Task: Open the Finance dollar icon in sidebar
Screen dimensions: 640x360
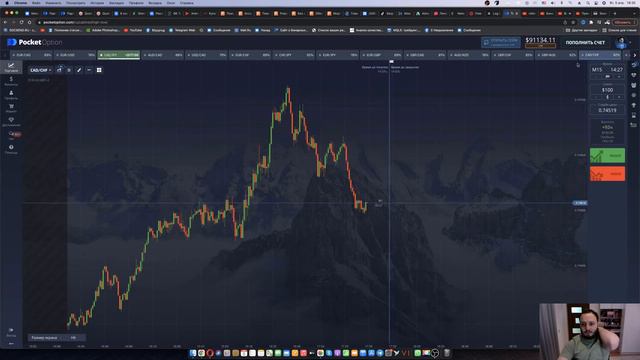Action: point(11,80)
